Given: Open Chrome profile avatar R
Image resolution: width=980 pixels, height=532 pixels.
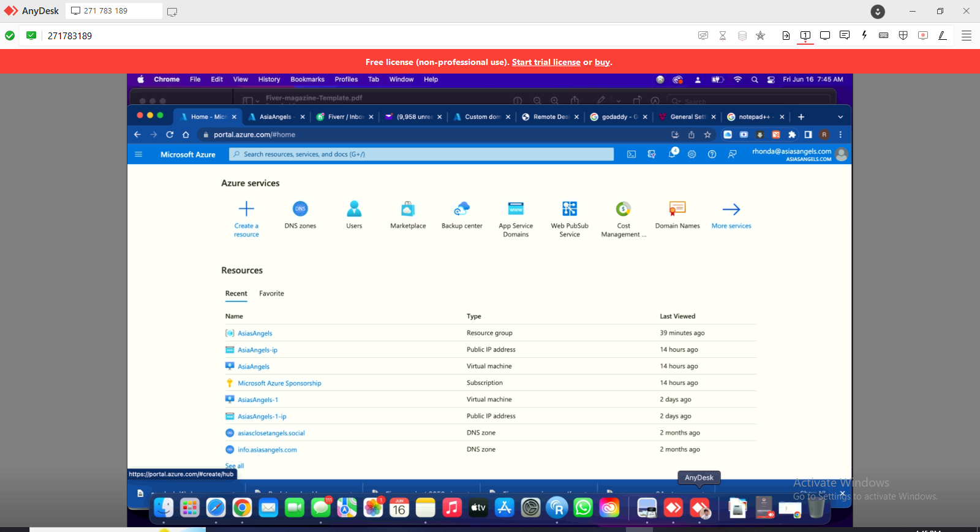Looking at the screenshot, I should coord(824,135).
